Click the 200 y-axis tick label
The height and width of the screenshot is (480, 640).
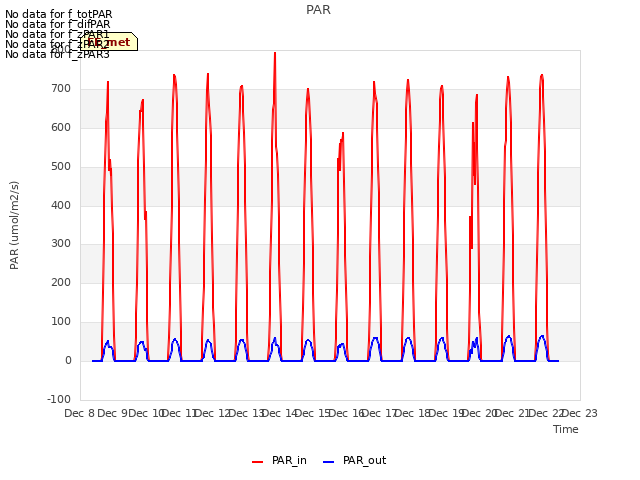pyautogui.click(x=61, y=282)
